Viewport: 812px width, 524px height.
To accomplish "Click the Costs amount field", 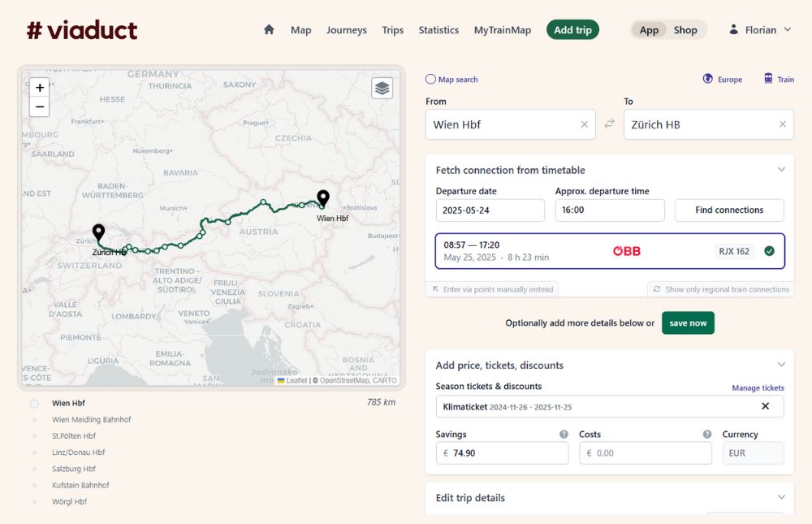I will [x=646, y=453].
